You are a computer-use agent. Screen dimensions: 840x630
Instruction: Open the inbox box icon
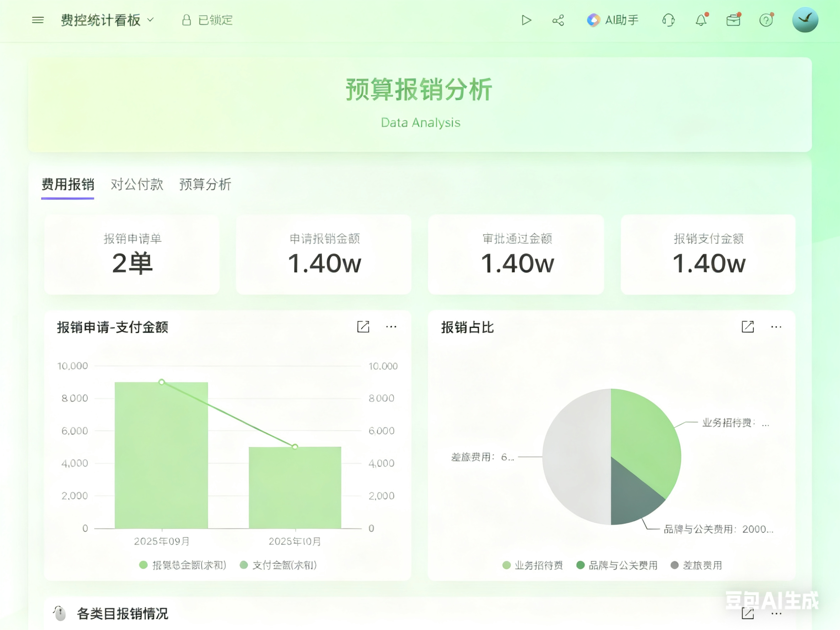click(733, 20)
